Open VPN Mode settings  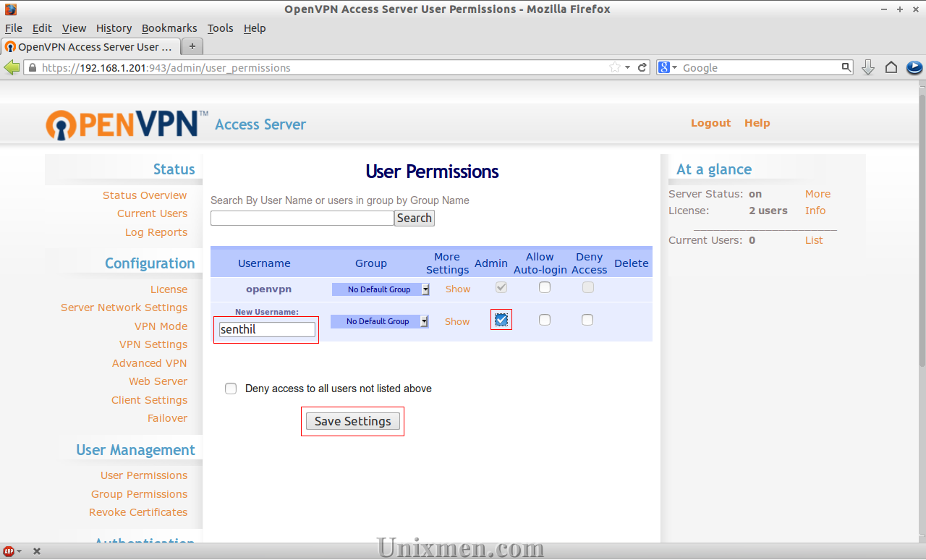pyautogui.click(x=161, y=326)
